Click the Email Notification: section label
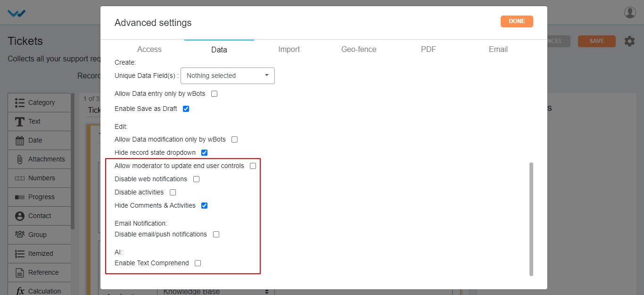The height and width of the screenshot is (295, 644). coord(141,223)
